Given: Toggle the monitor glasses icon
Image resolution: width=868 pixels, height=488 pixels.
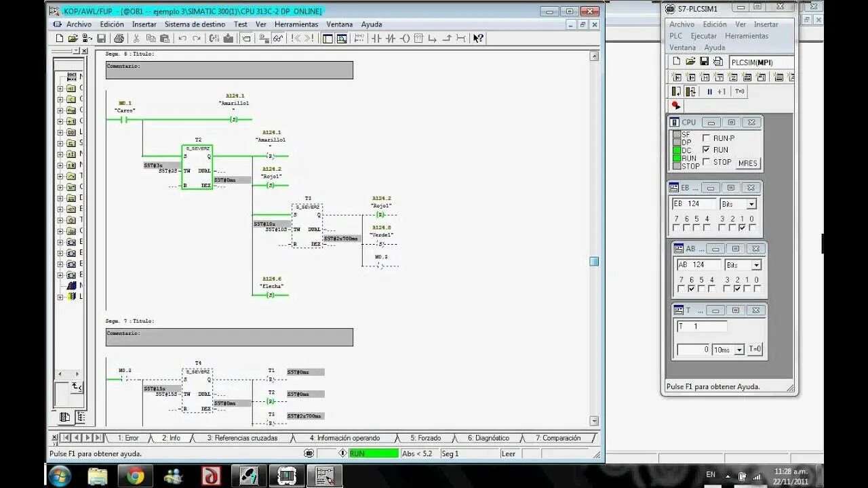Looking at the screenshot, I should point(277,39).
